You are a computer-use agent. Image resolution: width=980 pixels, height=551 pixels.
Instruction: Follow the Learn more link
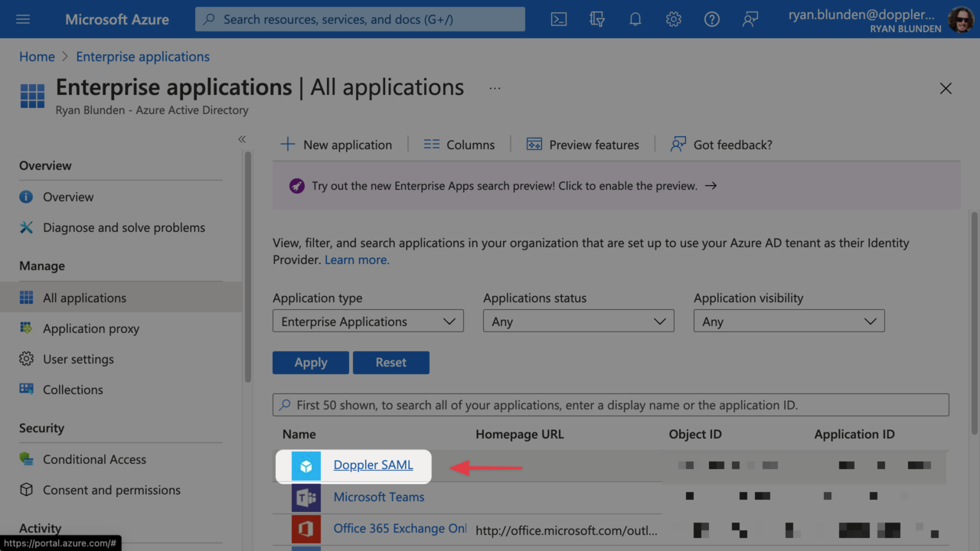tap(357, 259)
